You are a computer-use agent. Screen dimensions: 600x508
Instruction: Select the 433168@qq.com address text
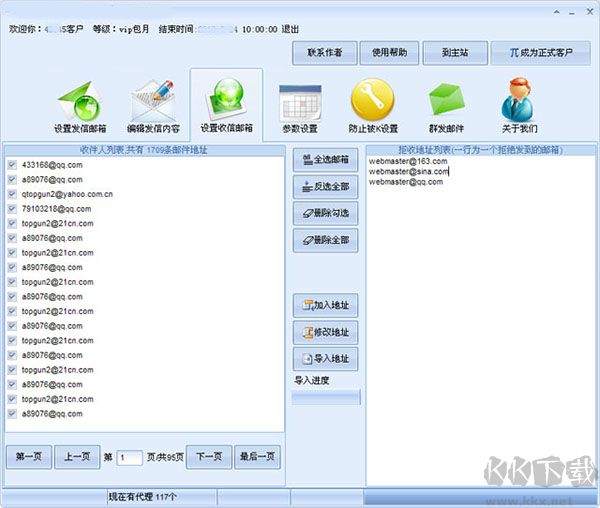pos(52,165)
